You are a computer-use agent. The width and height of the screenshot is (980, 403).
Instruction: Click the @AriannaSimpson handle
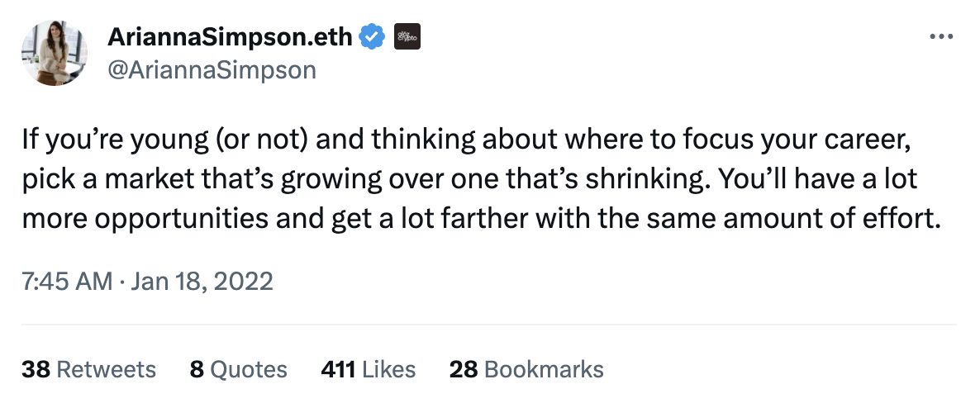pos(212,69)
